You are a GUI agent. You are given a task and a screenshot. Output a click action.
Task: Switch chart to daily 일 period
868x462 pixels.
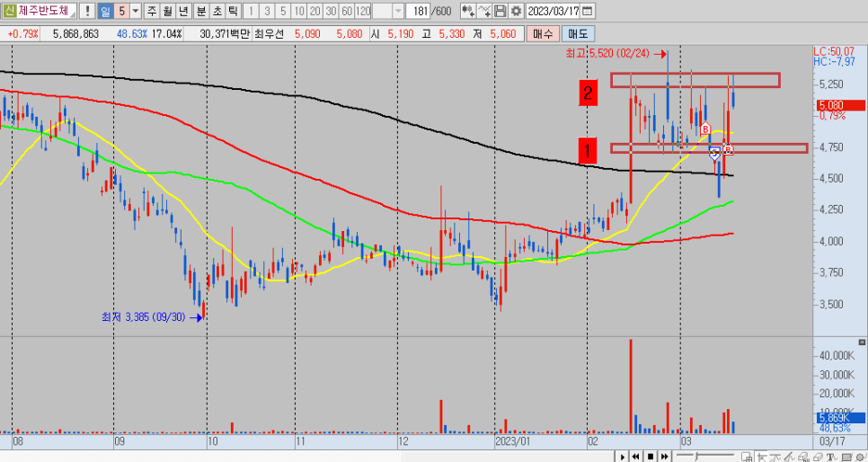tap(105, 11)
